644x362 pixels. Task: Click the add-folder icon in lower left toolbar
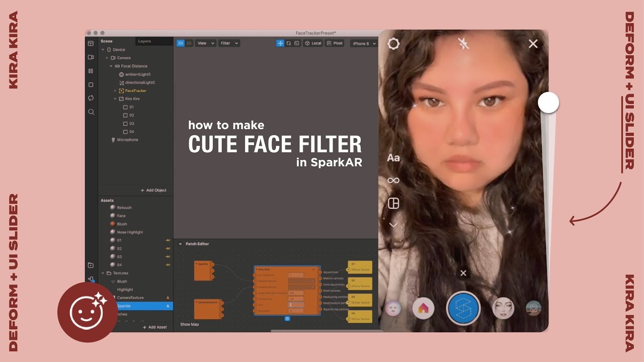click(91, 265)
